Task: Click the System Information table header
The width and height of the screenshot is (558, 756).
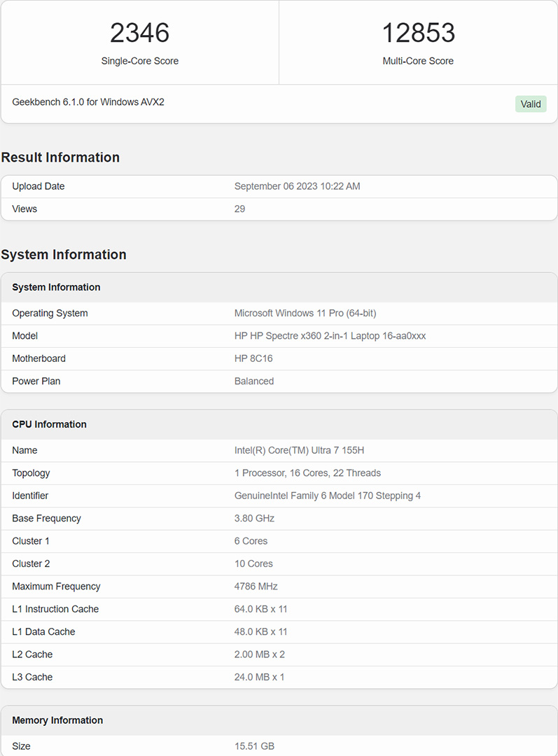Action: [x=279, y=288]
